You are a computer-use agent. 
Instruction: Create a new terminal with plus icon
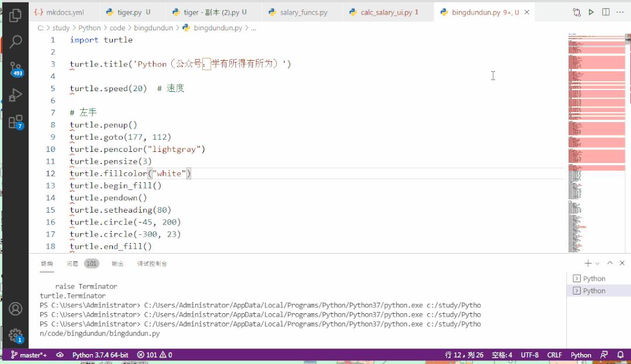point(588,263)
